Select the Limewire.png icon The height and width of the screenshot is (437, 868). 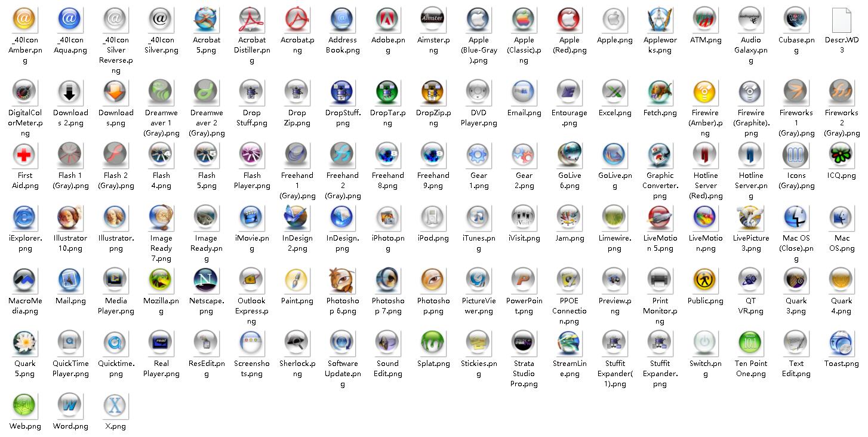click(614, 217)
